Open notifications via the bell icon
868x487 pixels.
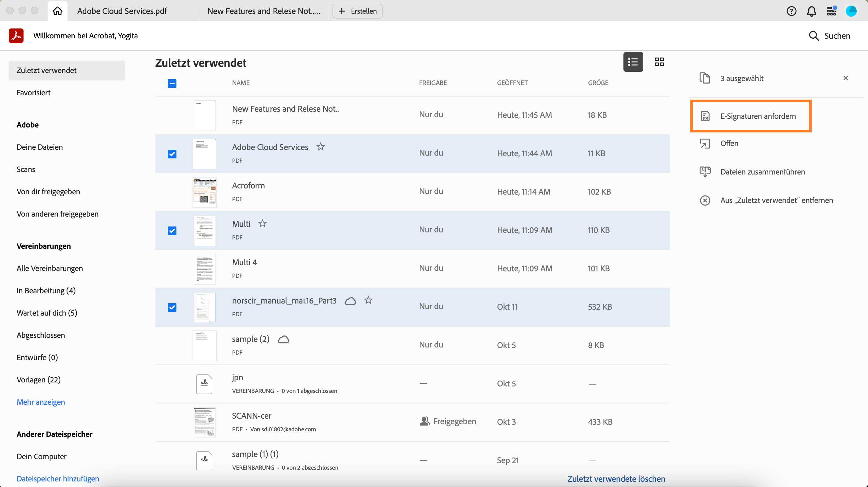coord(811,11)
